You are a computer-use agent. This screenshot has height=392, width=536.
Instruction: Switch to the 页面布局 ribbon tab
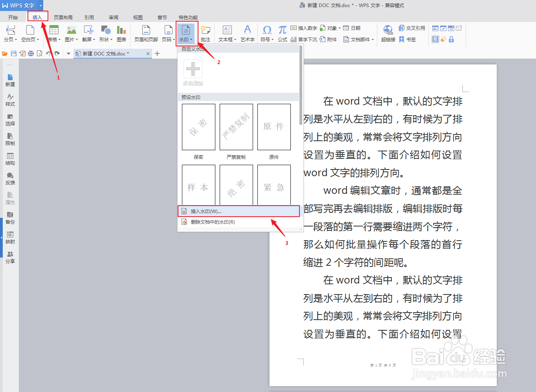click(x=63, y=17)
